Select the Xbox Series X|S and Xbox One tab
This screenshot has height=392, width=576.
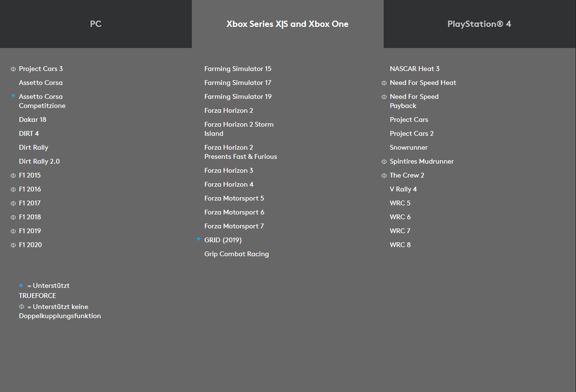(287, 24)
